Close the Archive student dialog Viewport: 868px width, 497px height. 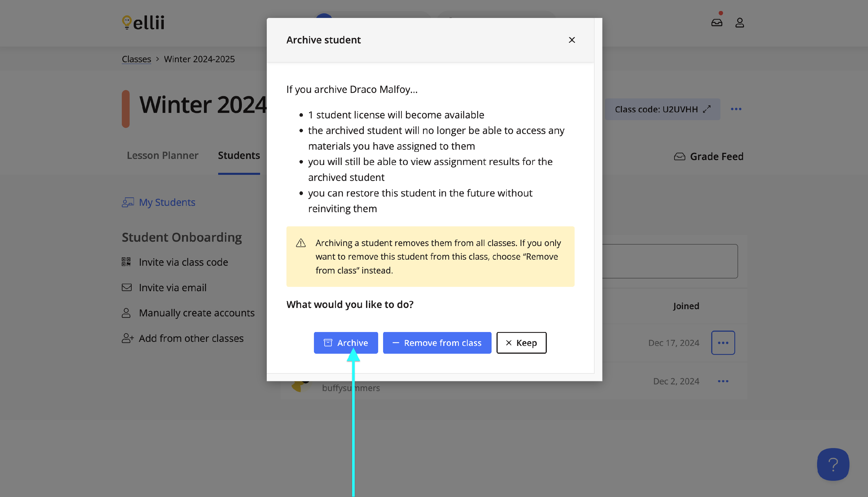tap(572, 40)
